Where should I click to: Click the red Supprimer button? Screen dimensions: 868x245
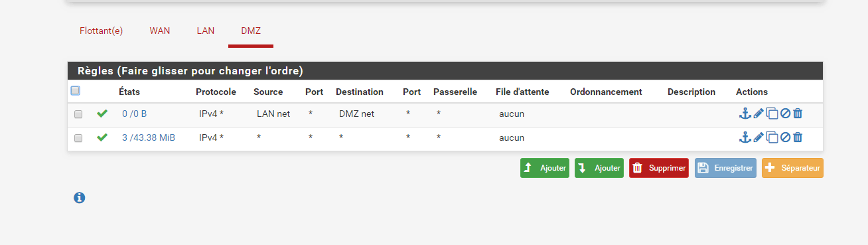click(659, 168)
